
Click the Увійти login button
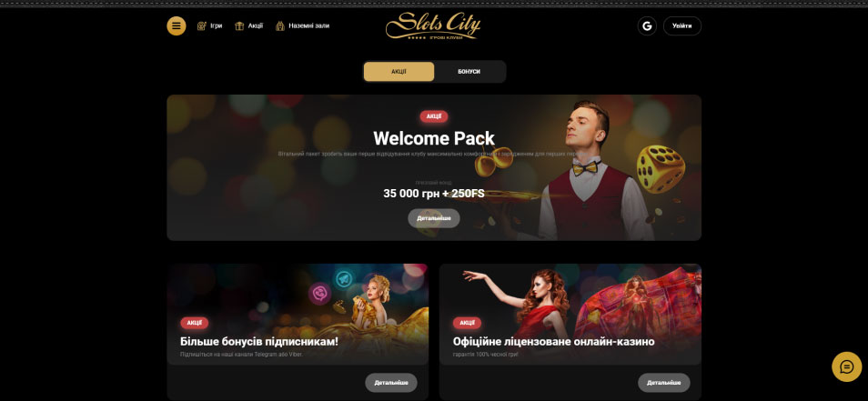point(682,26)
